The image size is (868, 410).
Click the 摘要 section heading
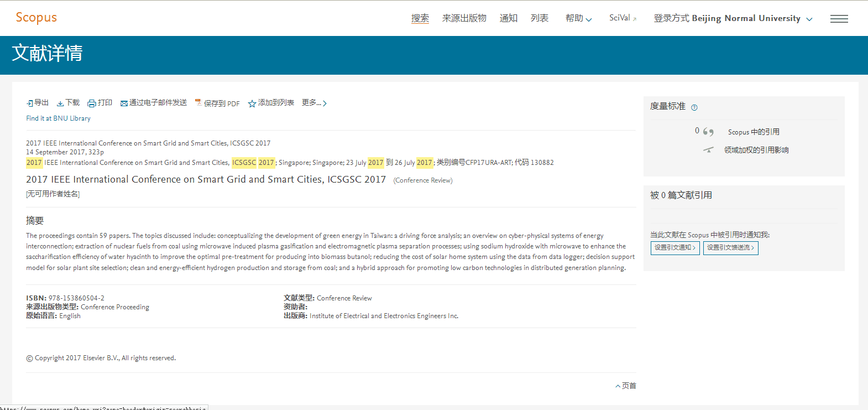tap(35, 220)
